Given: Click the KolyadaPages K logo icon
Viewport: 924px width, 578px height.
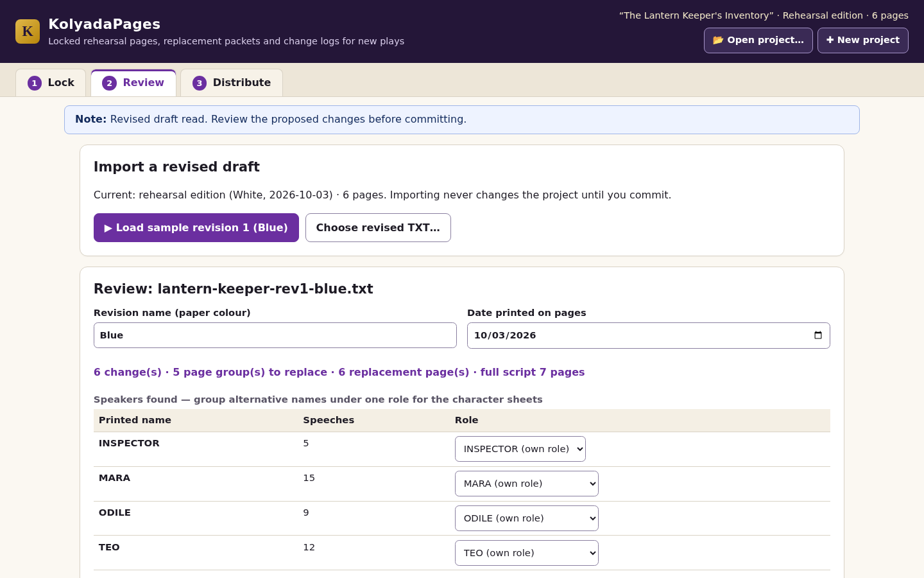Looking at the screenshot, I should click(28, 31).
